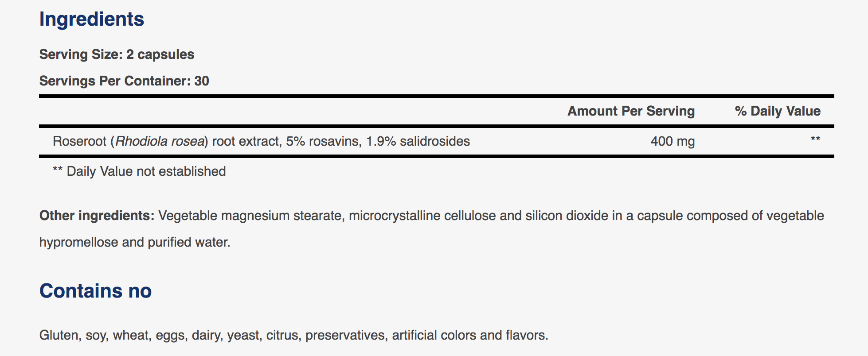
Task: Click the italic "Rhodiola rosea" text
Action: (x=160, y=141)
